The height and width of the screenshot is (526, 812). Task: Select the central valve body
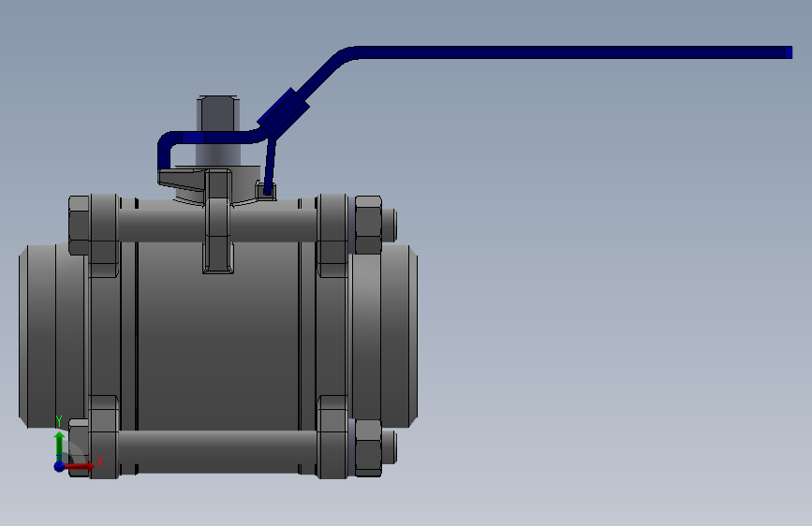(x=217, y=337)
